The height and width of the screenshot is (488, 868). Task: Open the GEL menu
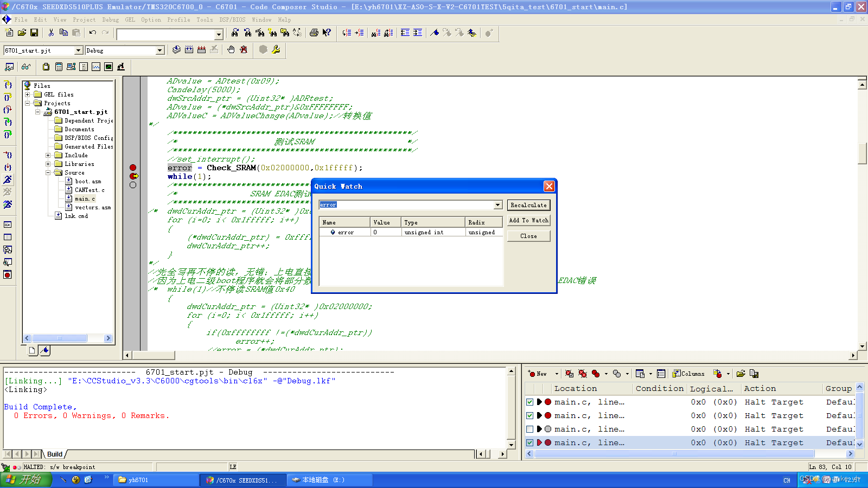130,20
